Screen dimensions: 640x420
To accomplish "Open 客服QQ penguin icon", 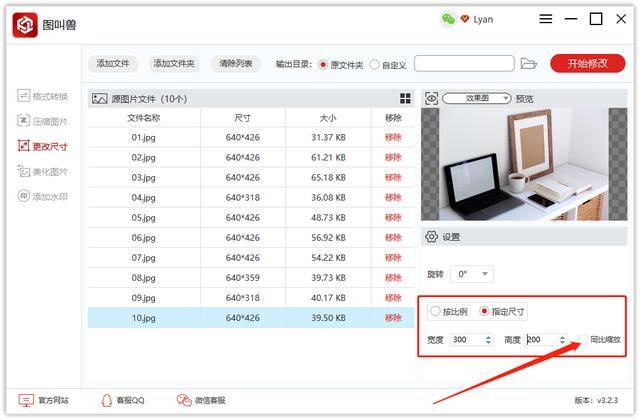I will 107,400.
